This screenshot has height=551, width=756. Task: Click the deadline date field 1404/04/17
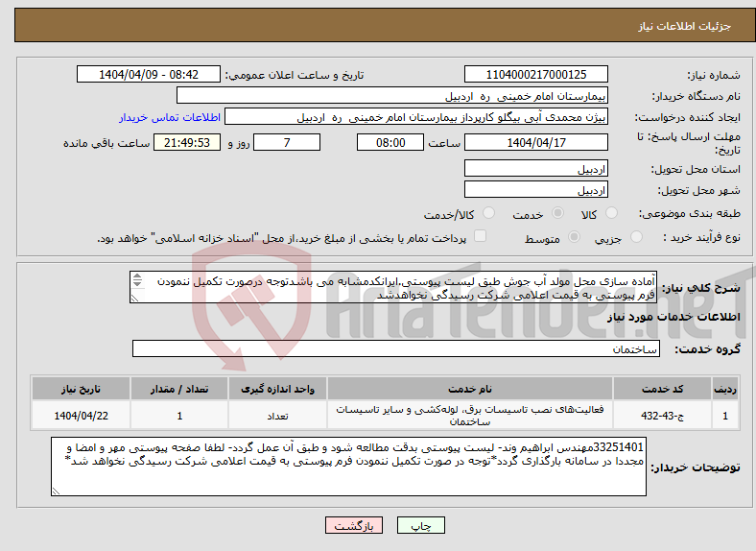pyautogui.click(x=536, y=142)
